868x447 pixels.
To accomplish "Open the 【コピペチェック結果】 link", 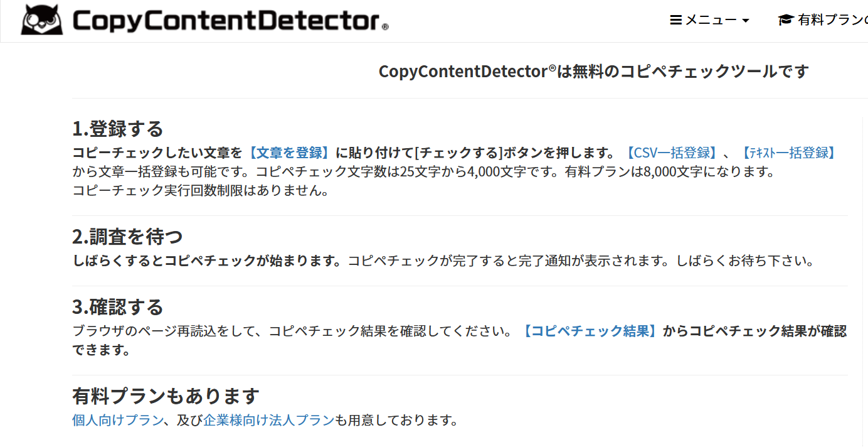I will pyautogui.click(x=590, y=331).
